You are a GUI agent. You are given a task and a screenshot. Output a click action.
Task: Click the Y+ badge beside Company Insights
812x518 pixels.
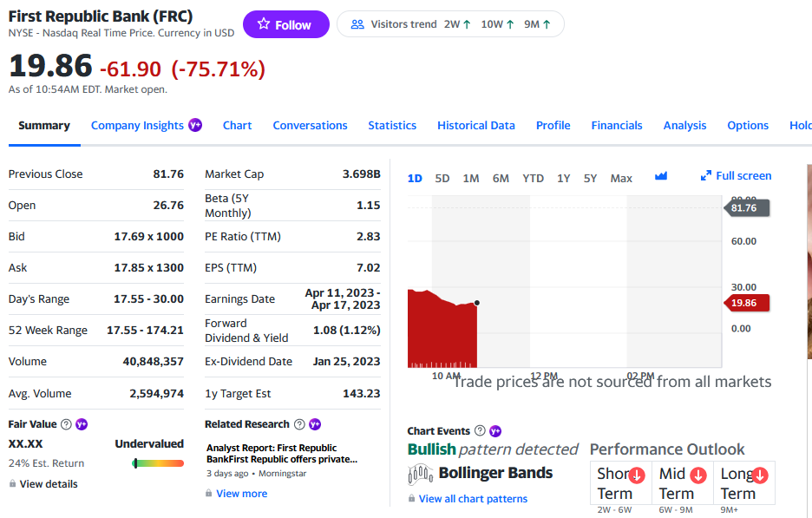(x=195, y=125)
